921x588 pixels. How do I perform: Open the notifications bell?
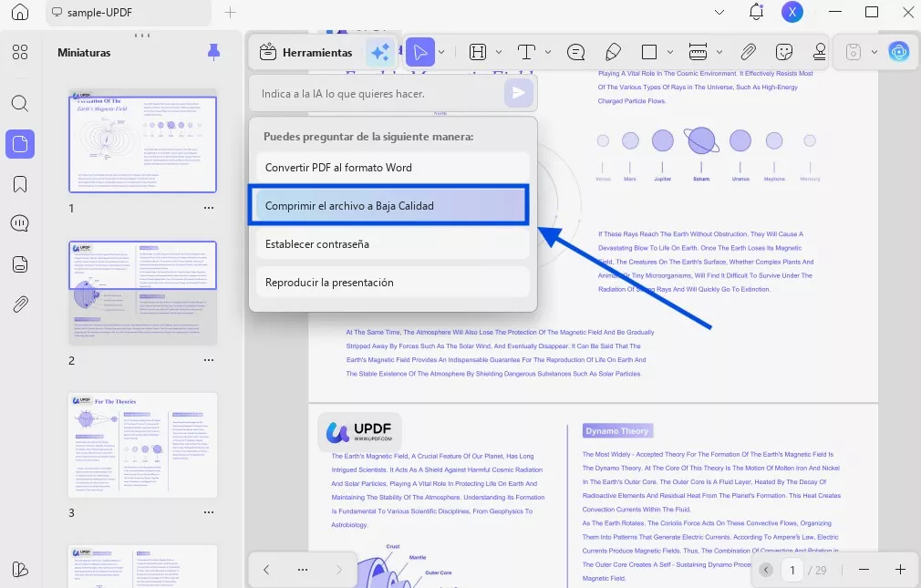tap(757, 12)
